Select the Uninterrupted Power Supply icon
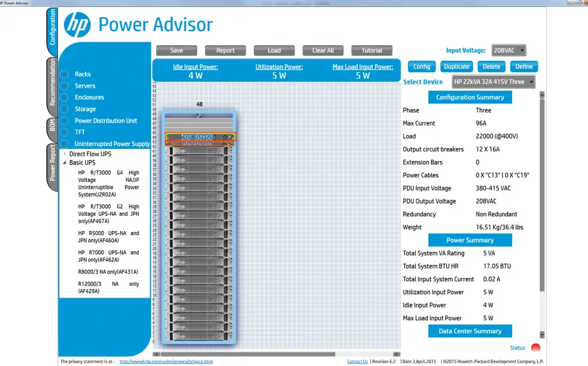Viewport: 588px width, 366px height. point(65,143)
